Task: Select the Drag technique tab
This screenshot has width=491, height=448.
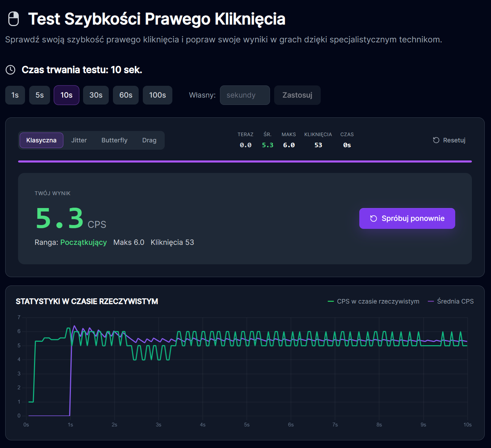Action: point(149,140)
